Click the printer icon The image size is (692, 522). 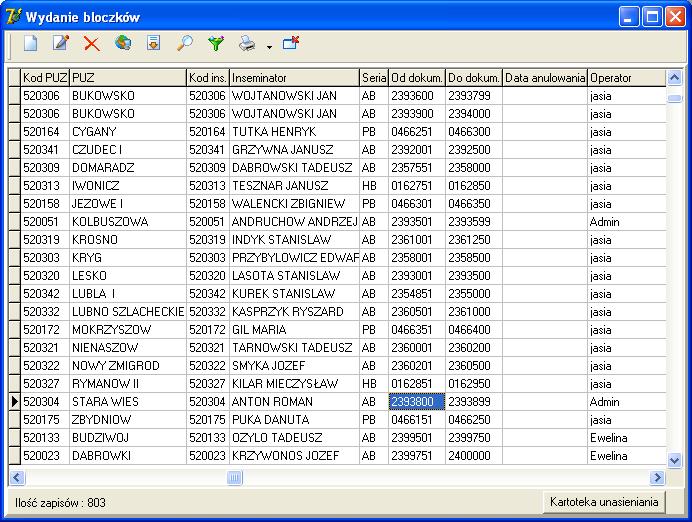[247, 43]
